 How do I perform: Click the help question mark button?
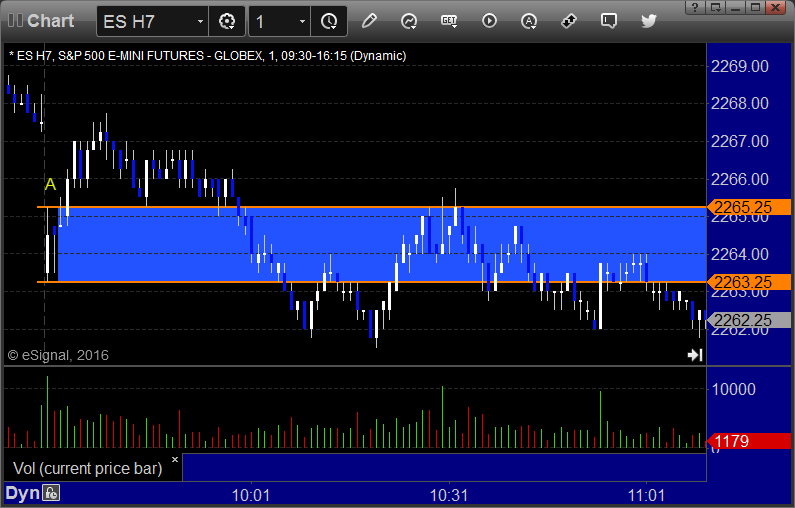pyautogui.click(x=695, y=7)
